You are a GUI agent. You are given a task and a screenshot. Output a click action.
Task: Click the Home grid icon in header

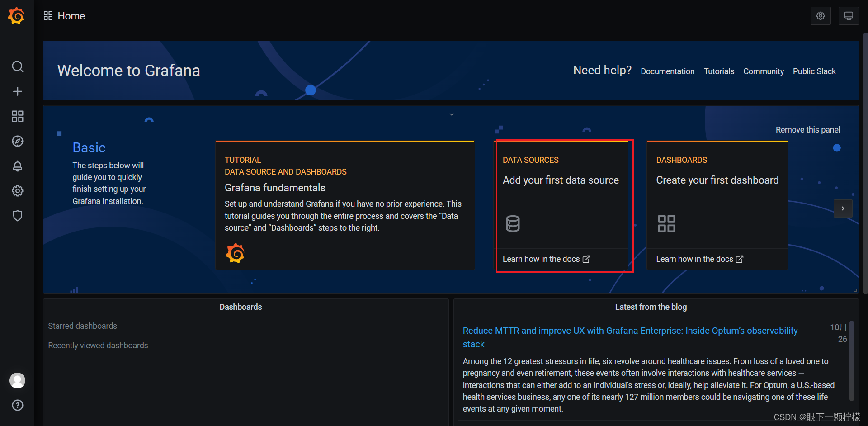[48, 16]
